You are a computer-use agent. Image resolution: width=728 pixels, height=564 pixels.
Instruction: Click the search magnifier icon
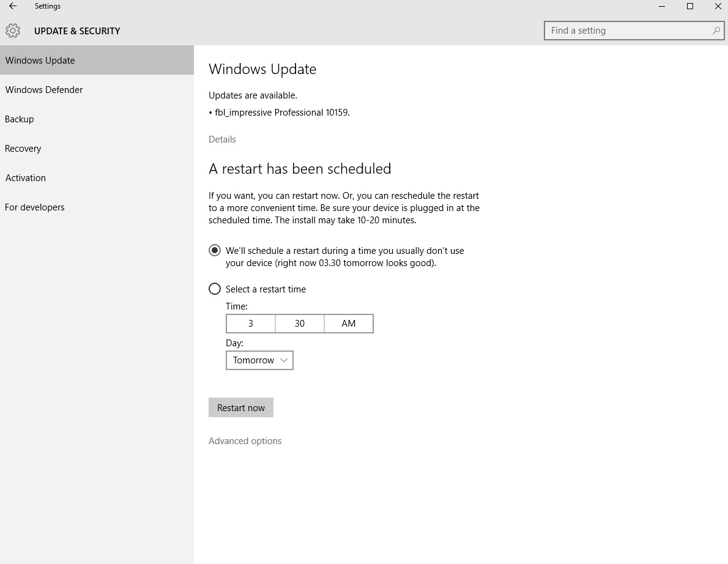pos(716,31)
